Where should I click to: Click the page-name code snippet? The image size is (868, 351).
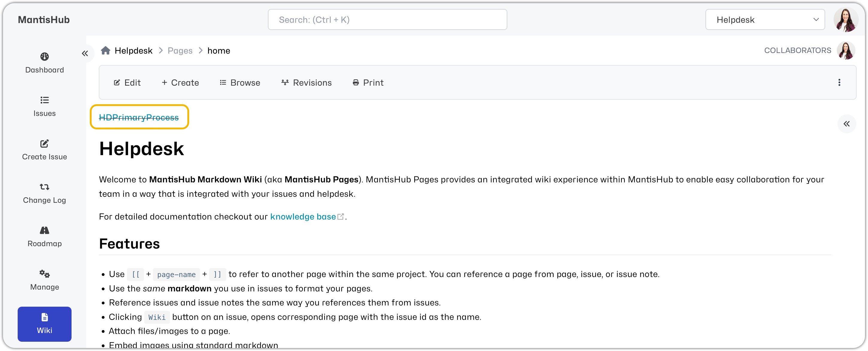[x=176, y=274]
